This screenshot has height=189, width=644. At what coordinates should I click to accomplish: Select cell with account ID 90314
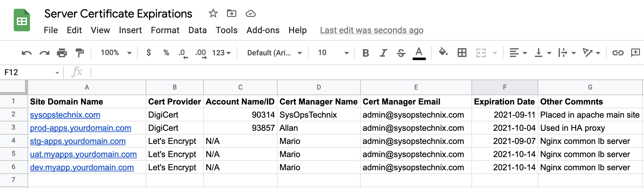(240, 115)
